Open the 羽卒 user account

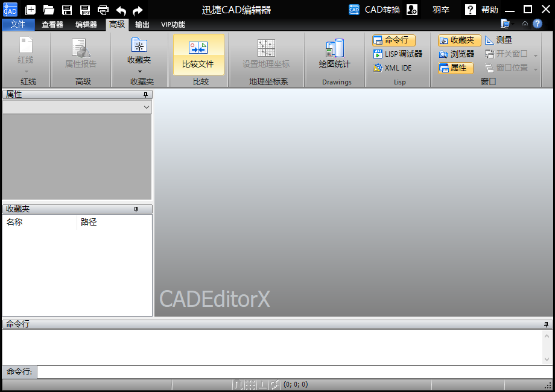click(x=440, y=10)
